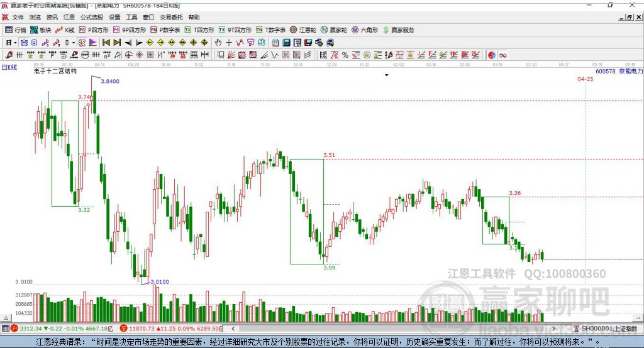
Task: Select the circle target cycle tool
Action: point(128,55)
